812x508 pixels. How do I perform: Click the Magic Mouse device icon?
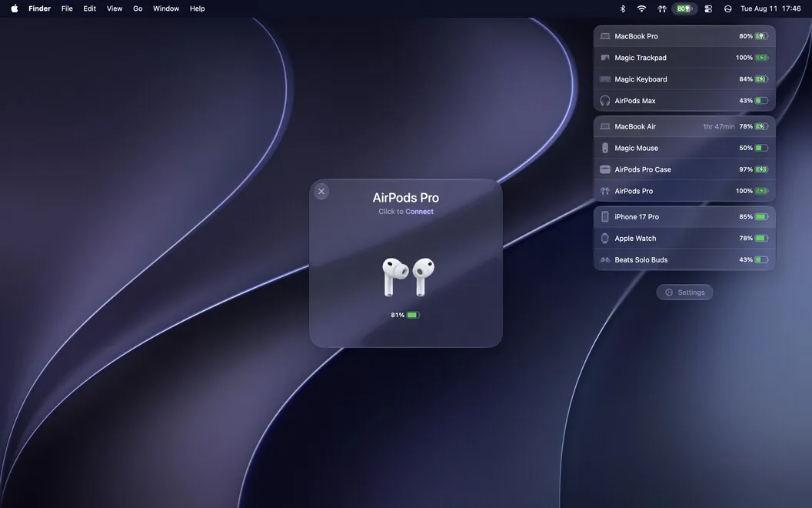pyautogui.click(x=605, y=149)
